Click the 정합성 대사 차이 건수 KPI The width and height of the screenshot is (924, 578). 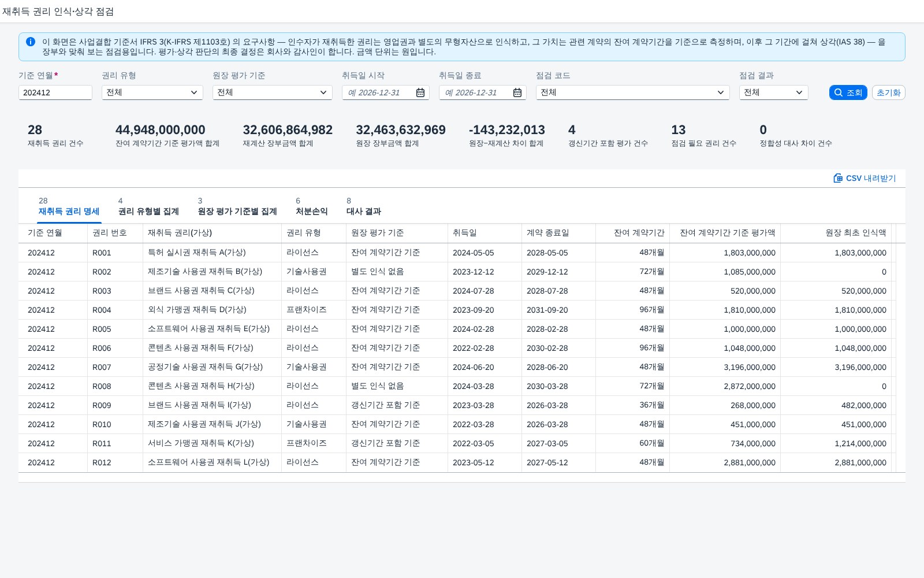pyautogui.click(x=796, y=135)
